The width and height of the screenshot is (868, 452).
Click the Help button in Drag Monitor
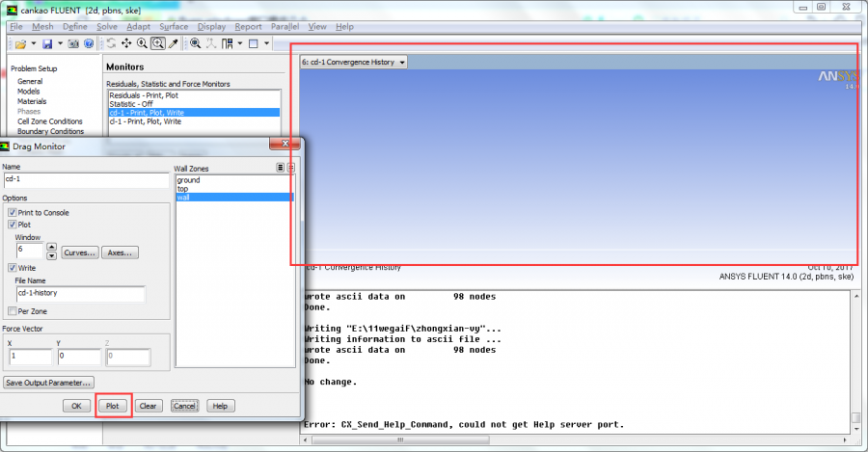coord(220,406)
